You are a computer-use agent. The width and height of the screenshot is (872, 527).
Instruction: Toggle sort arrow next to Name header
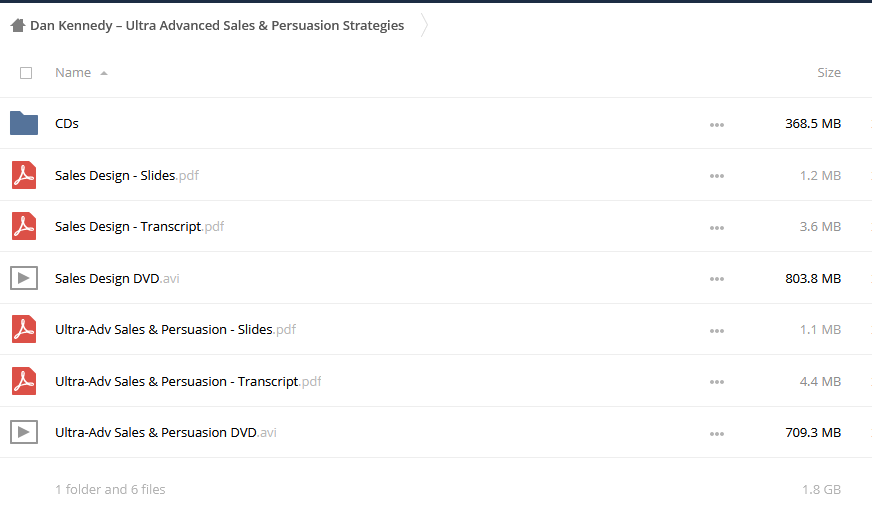pyautogui.click(x=104, y=73)
